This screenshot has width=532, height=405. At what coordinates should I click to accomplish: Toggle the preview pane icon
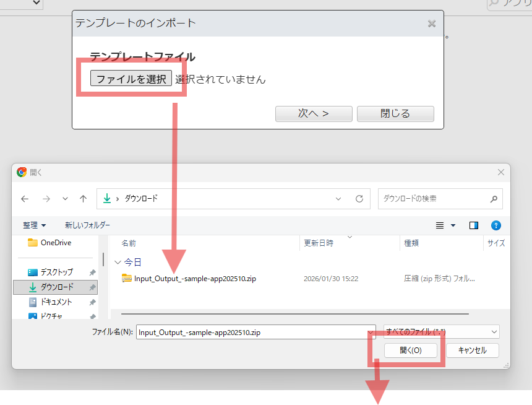474,225
